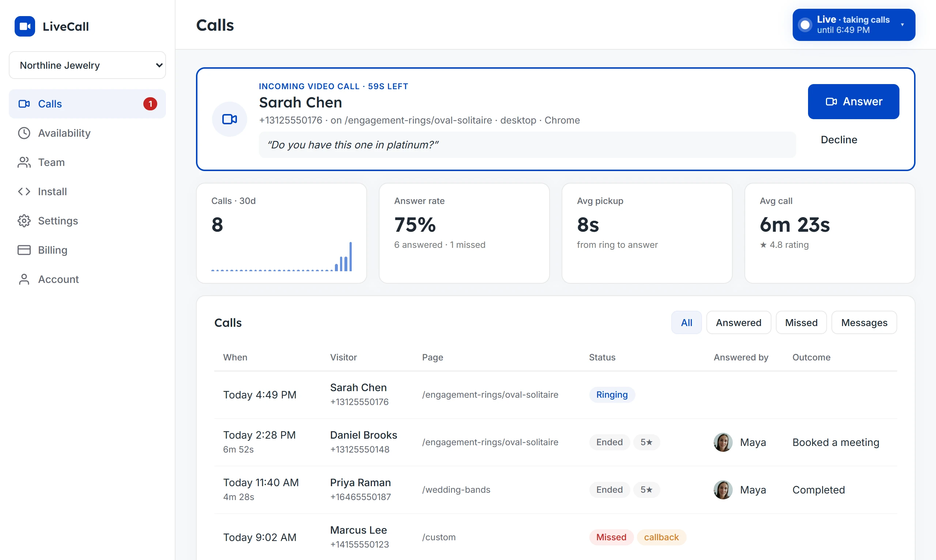
Task: Click Booked a meeting outcome
Action: [835, 442]
